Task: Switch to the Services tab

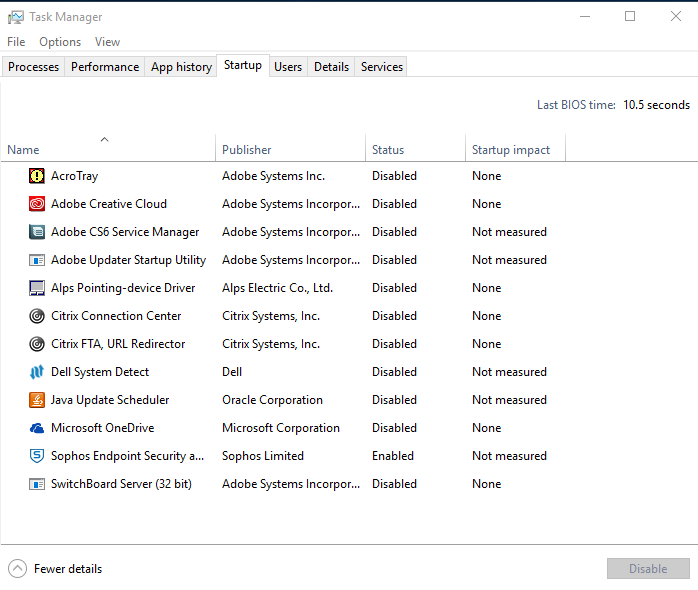Action: (381, 67)
